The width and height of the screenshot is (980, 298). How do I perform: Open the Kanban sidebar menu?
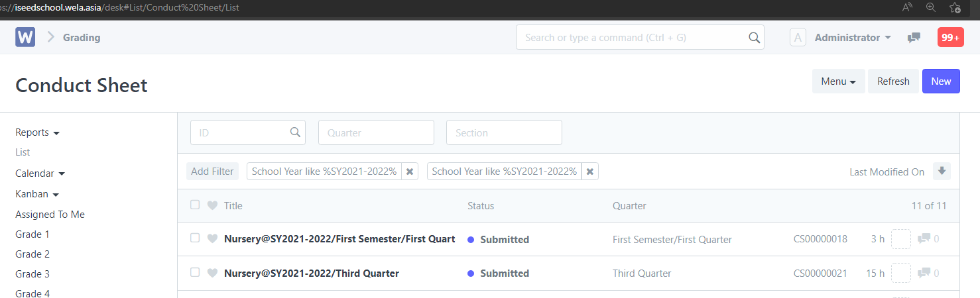tap(37, 194)
